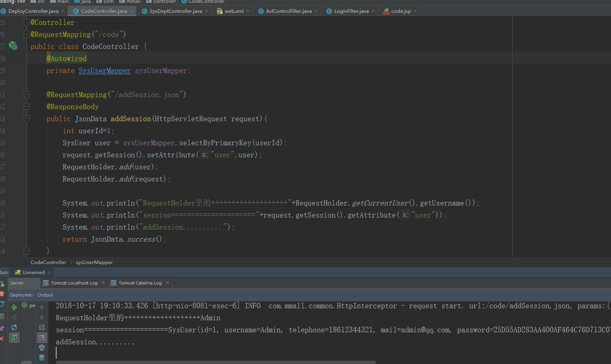
Task: Click the 'int userId=1;' code line
Action: [88, 131]
